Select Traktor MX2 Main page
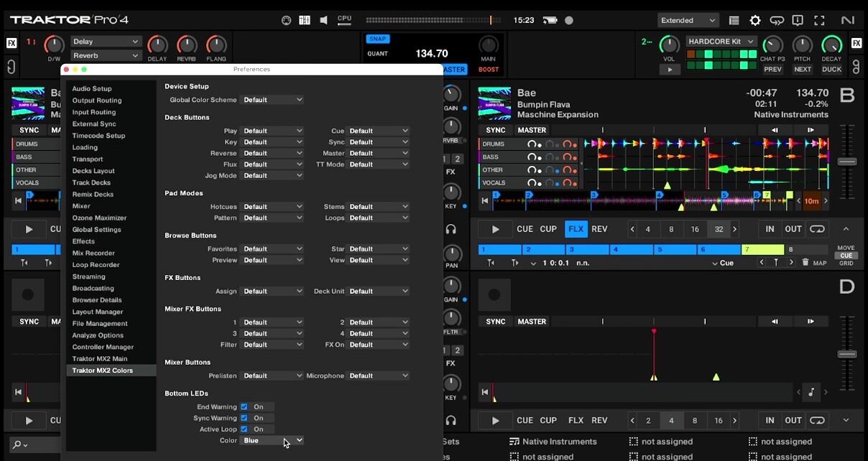Viewport: 868px width, 461px height. [x=100, y=358]
